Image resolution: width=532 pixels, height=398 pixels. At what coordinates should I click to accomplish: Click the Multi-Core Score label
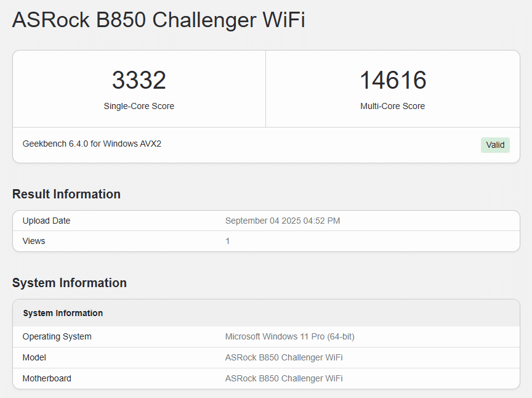point(393,106)
